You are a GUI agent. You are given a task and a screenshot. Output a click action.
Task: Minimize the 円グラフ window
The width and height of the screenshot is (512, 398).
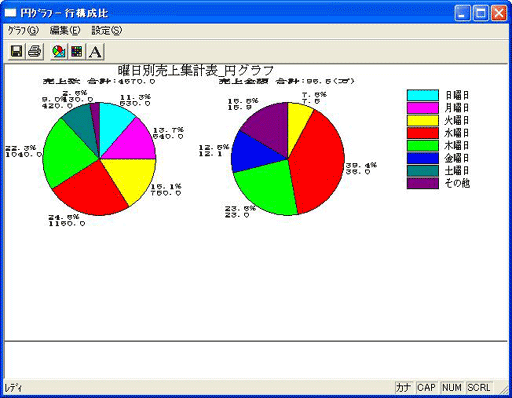[x=462, y=13]
